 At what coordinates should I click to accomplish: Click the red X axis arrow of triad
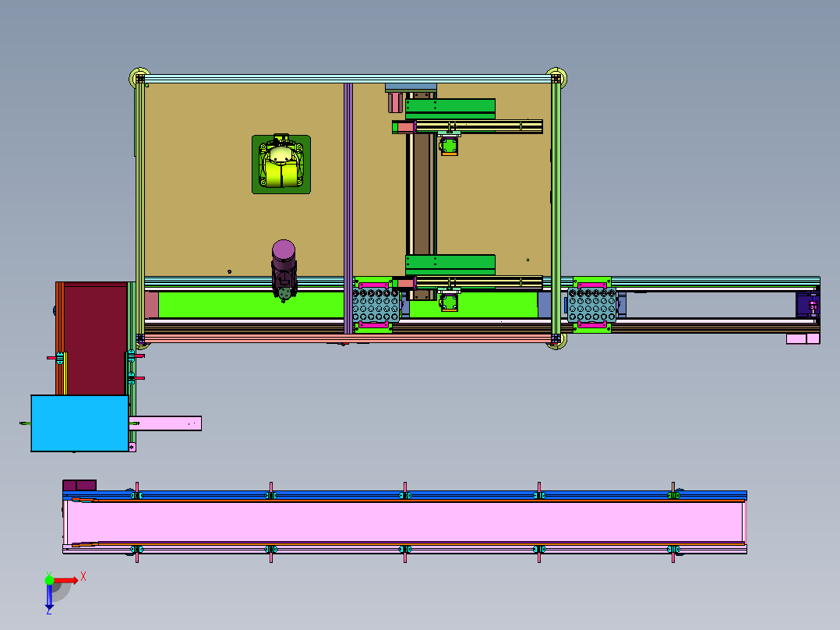coord(66,580)
